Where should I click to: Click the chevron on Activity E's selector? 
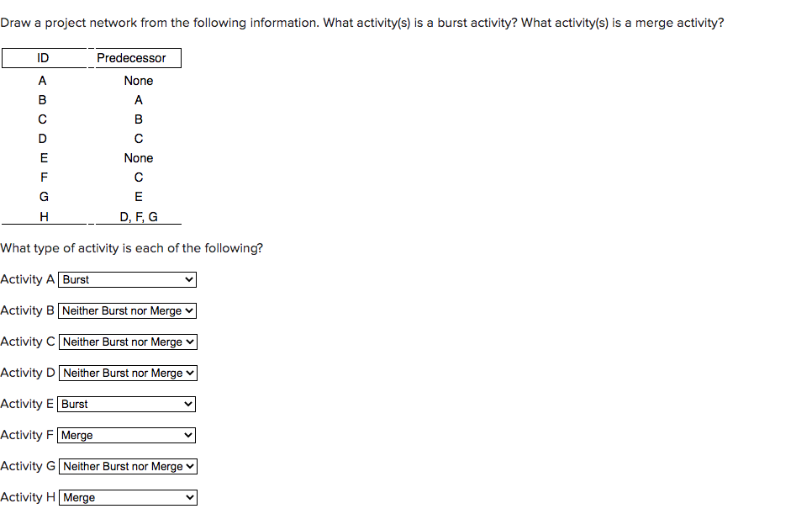coord(188,404)
